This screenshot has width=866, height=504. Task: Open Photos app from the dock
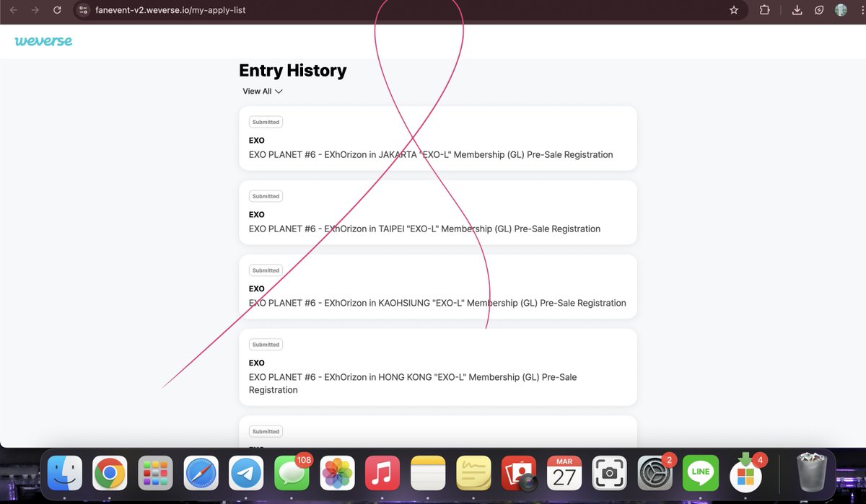pyautogui.click(x=337, y=473)
